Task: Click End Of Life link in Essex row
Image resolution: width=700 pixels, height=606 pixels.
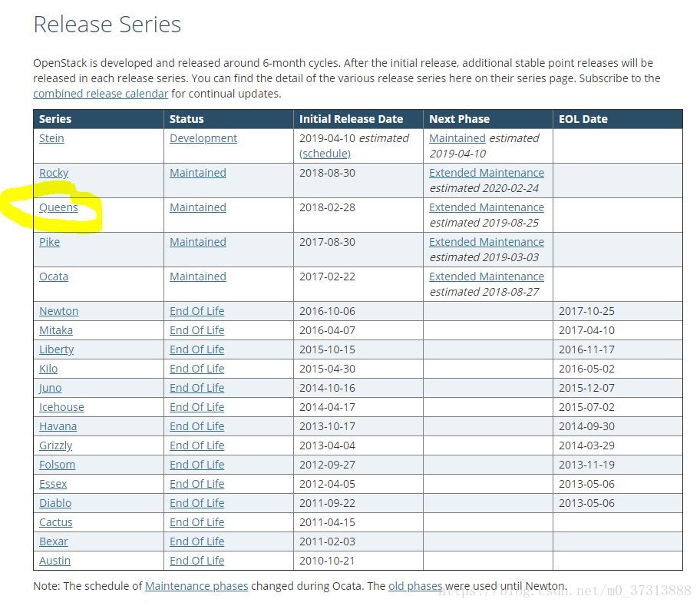Action: 196,484
